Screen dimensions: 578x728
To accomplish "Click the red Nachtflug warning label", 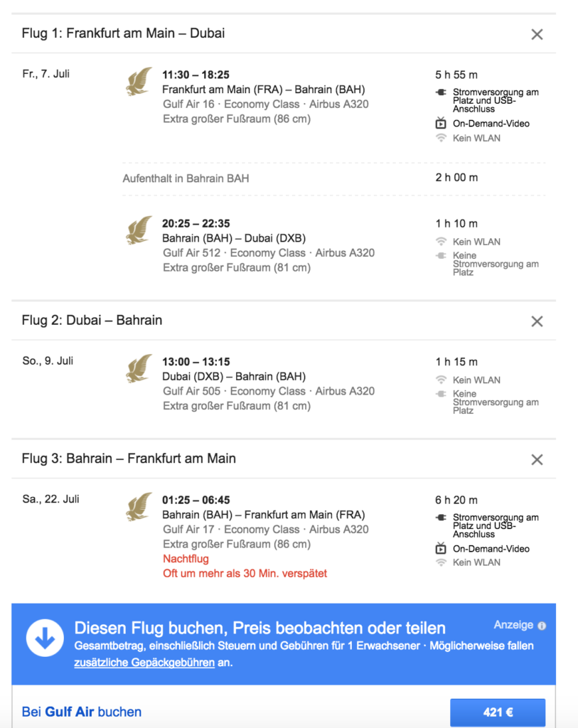I will [x=186, y=559].
